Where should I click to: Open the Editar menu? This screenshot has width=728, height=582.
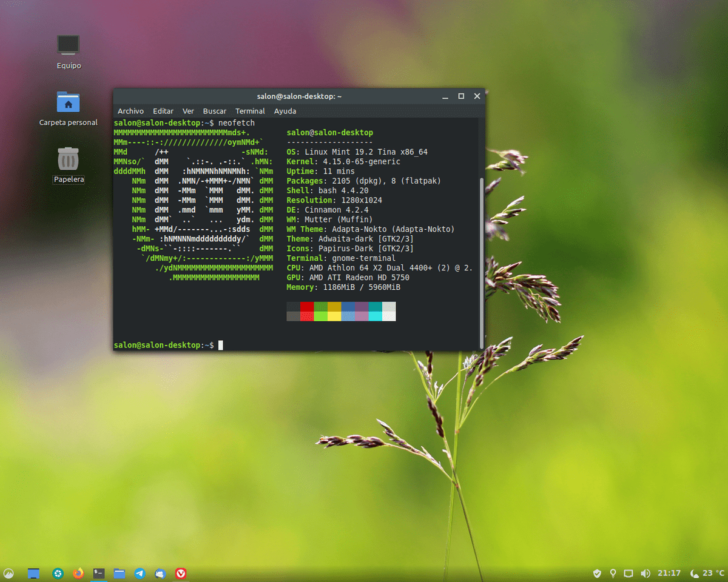(163, 111)
